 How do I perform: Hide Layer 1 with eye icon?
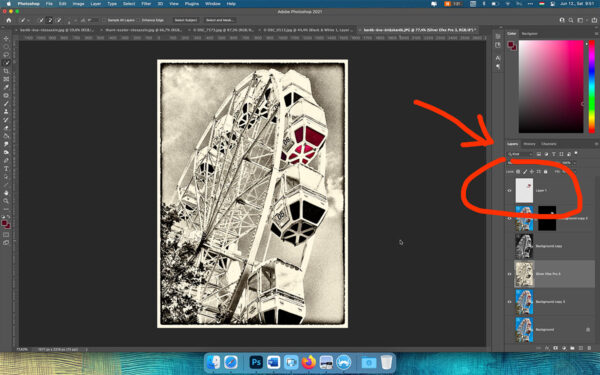tap(509, 190)
